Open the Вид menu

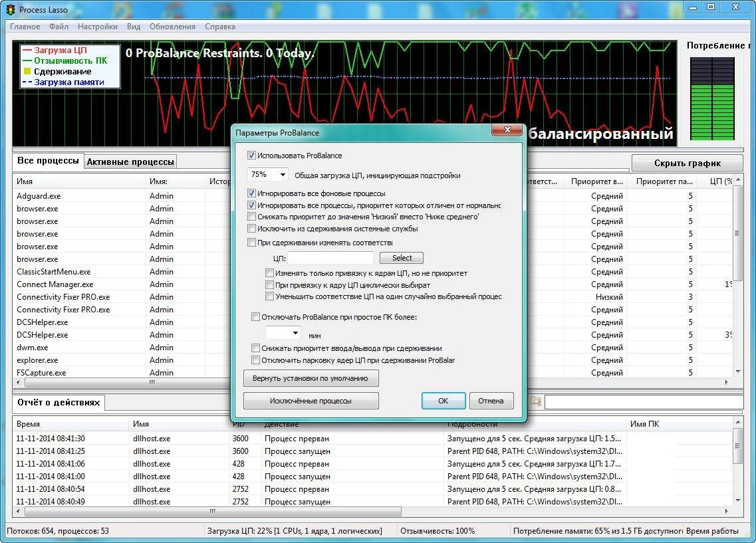pos(134,27)
